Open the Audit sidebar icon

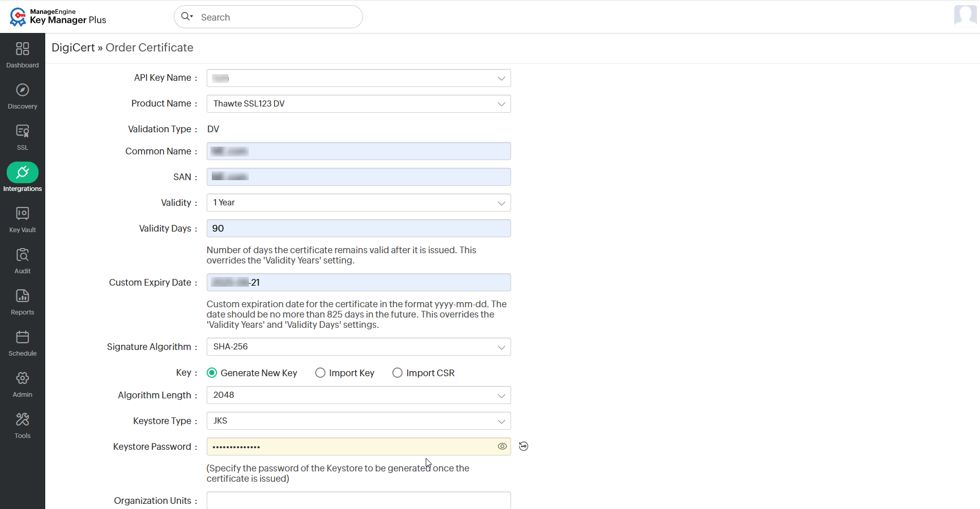pos(23,255)
